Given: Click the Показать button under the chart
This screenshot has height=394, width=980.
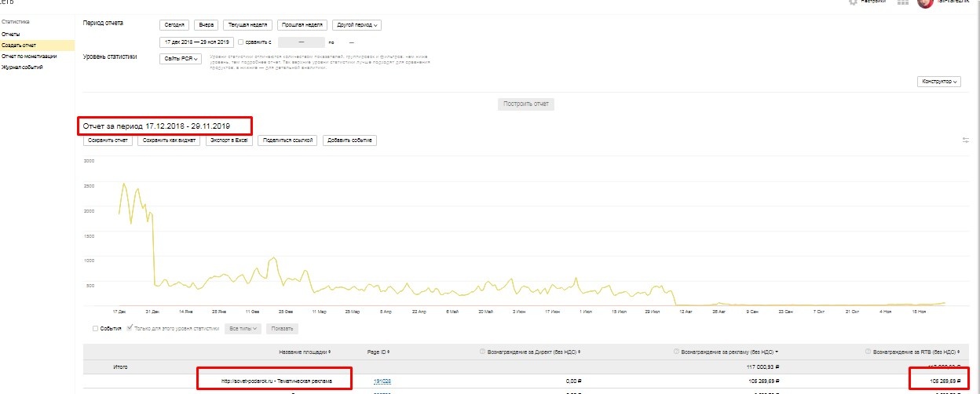Looking at the screenshot, I should 281,328.
